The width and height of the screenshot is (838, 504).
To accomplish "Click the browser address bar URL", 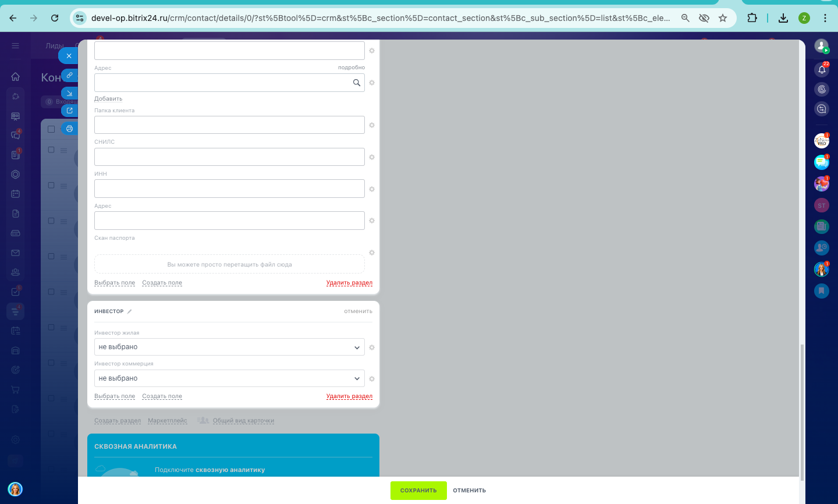I will [x=381, y=18].
